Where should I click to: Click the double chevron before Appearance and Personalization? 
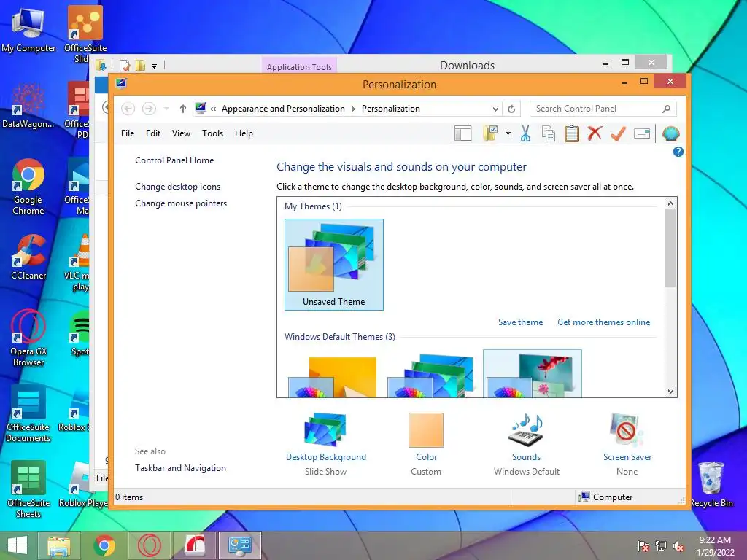pos(213,109)
